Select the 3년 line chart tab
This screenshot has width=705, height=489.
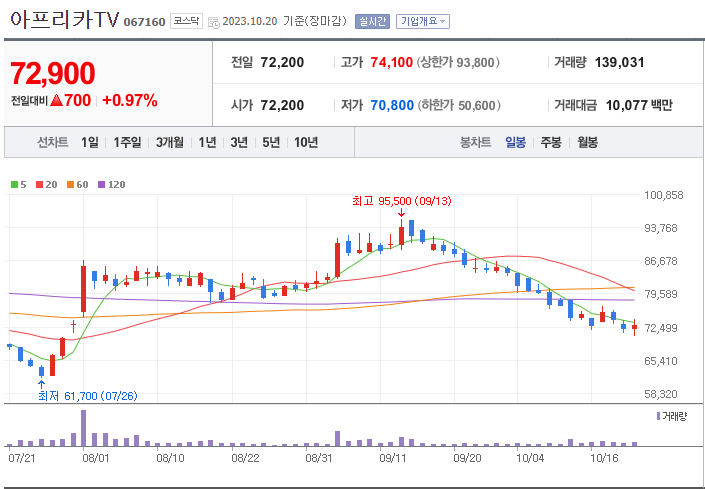pyautogui.click(x=239, y=142)
